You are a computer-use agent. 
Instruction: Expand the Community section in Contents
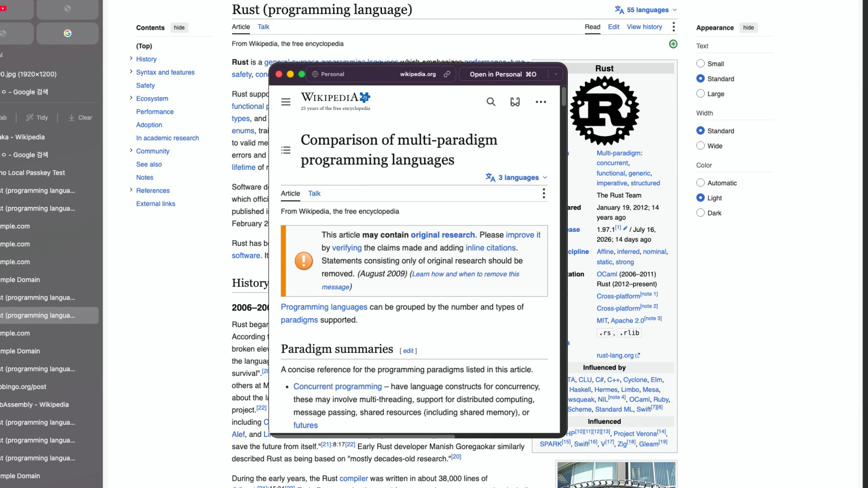pyautogui.click(x=131, y=150)
